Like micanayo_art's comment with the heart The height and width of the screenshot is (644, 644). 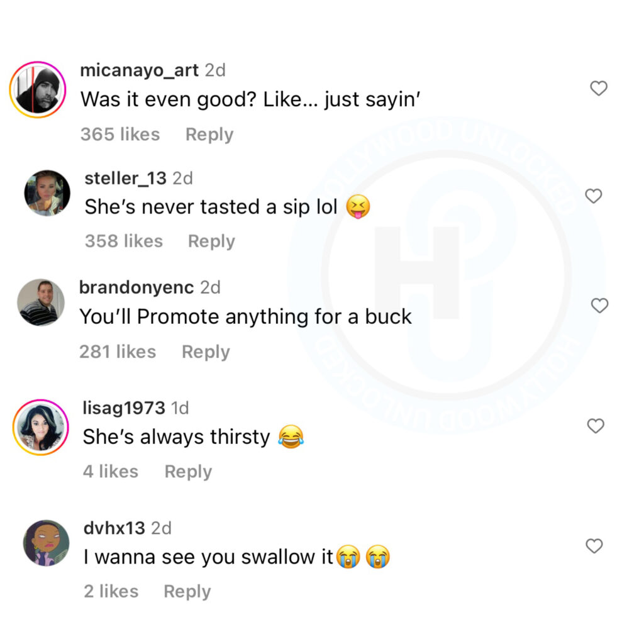point(599,88)
